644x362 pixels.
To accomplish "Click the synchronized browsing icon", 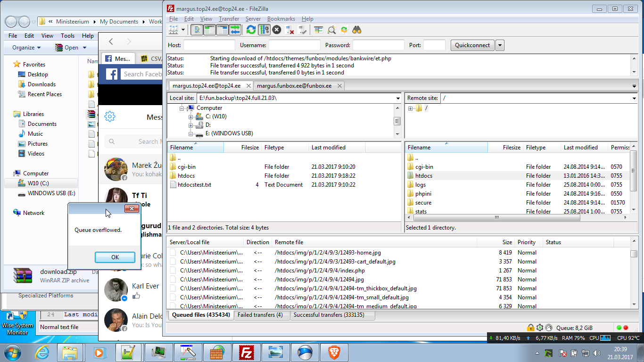I will (344, 30).
